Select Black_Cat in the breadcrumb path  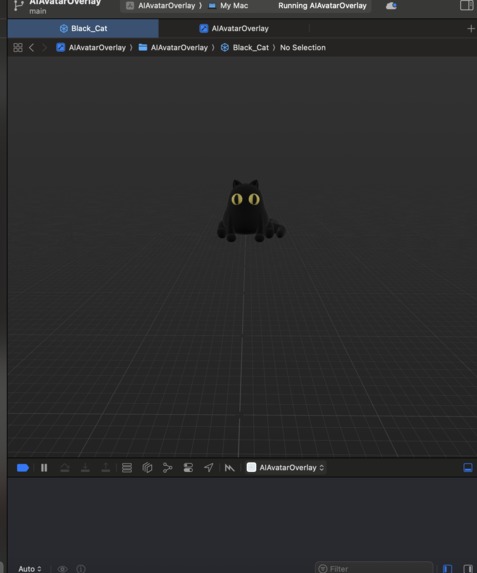coord(245,48)
